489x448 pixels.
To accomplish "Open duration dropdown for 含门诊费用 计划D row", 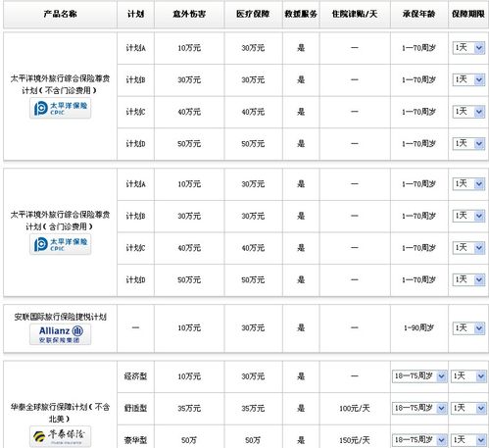I will tap(468, 279).
